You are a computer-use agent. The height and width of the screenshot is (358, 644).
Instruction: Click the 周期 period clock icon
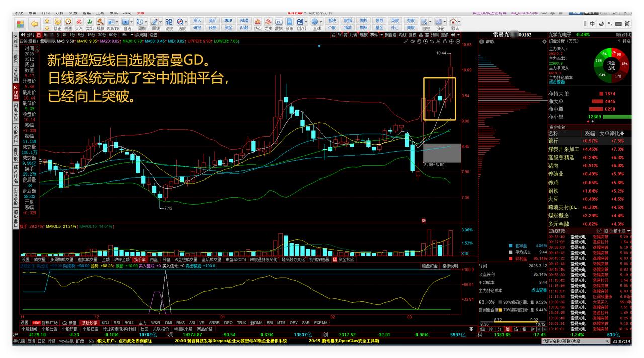pos(140,22)
